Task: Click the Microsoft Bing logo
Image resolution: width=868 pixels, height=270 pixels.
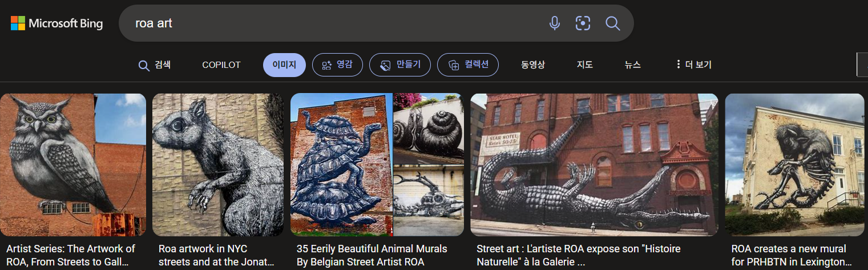Action: coord(56,23)
